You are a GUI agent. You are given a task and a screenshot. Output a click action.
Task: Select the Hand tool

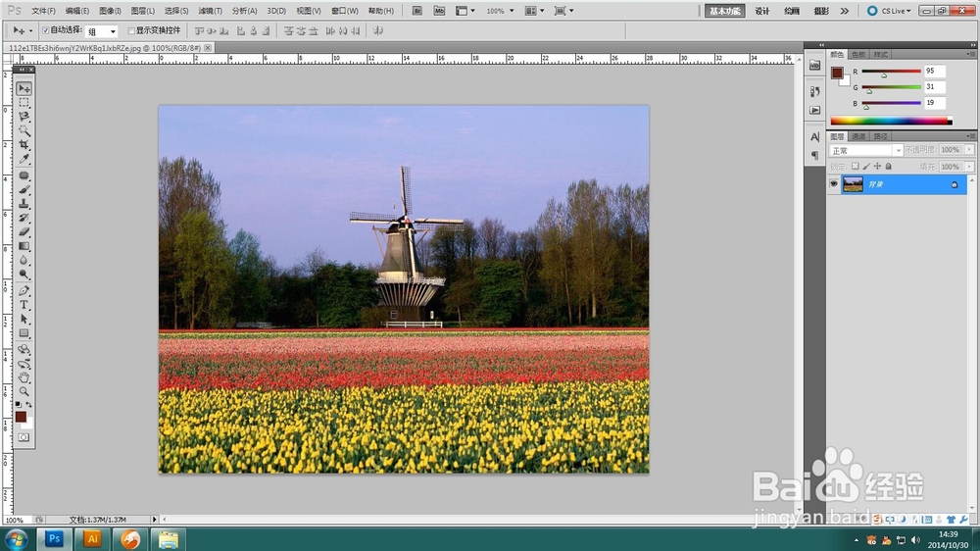(x=24, y=377)
